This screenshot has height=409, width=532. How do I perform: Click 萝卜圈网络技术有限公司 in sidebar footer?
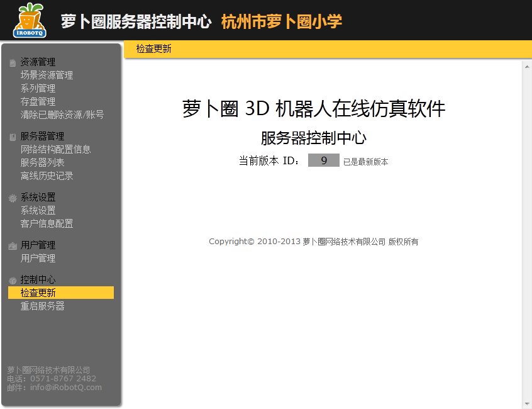click(x=48, y=370)
